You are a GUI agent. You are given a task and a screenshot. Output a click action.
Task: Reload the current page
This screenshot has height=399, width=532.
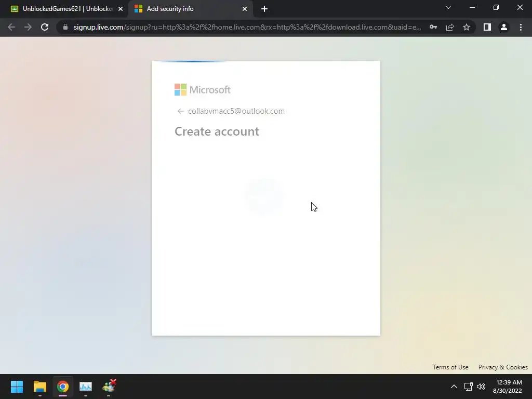coord(45,27)
